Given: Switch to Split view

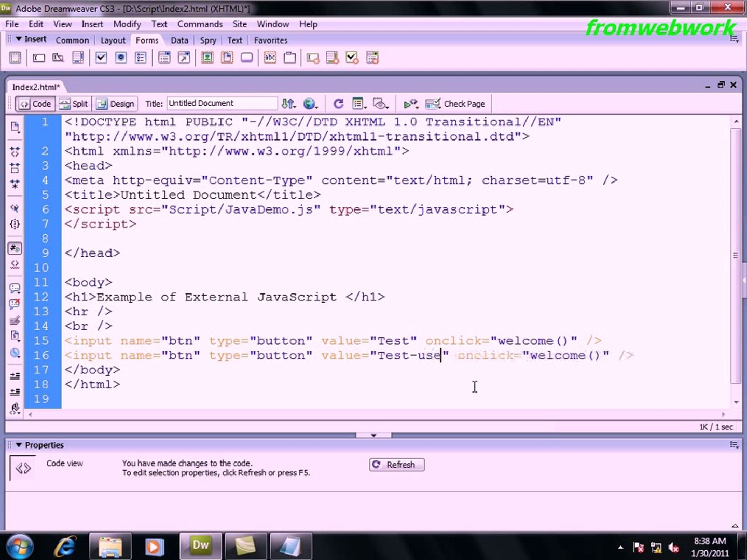Looking at the screenshot, I should (x=74, y=104).
